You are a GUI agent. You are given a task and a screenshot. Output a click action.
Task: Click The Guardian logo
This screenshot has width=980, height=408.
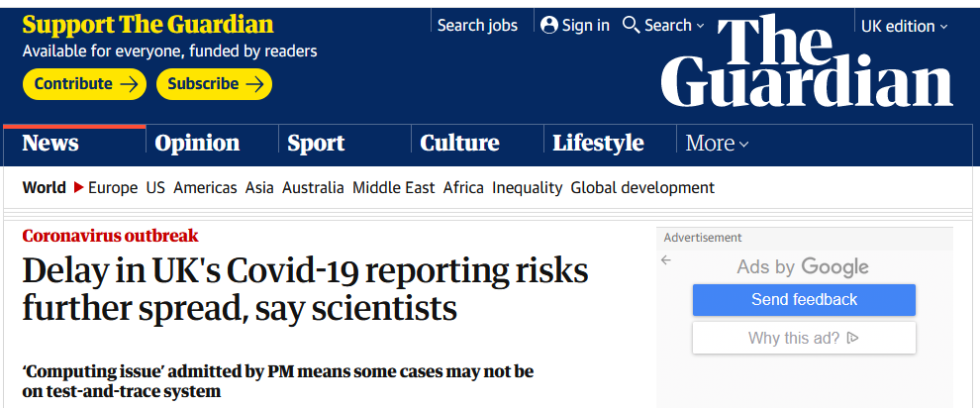tap(806, 61)
